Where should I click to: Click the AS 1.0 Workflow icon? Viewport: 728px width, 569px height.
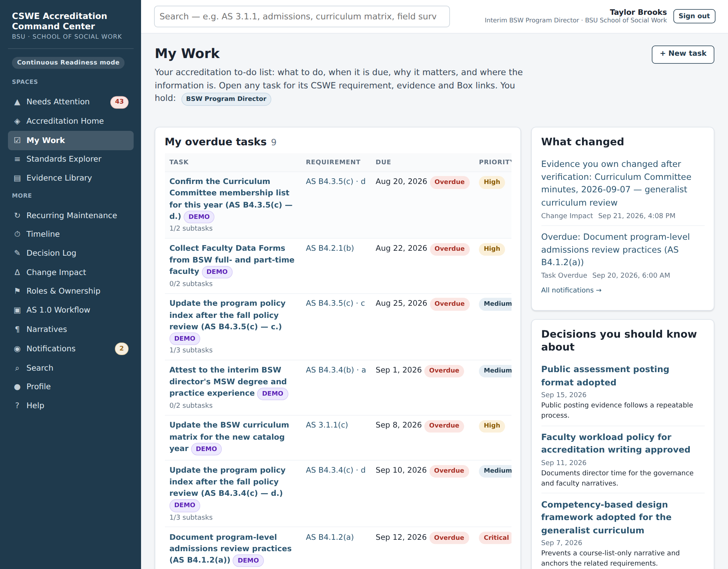(17, 310)
